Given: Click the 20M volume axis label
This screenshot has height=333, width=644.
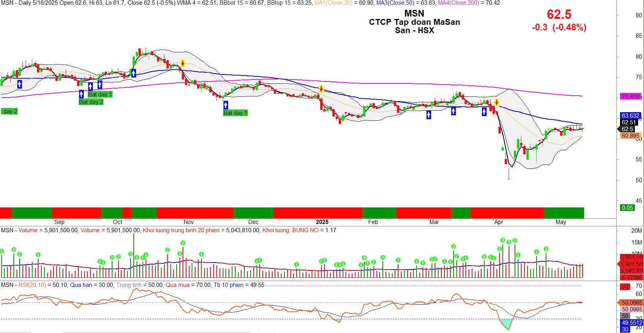Looking at the screenshot, I should click(x=637, y=231).
